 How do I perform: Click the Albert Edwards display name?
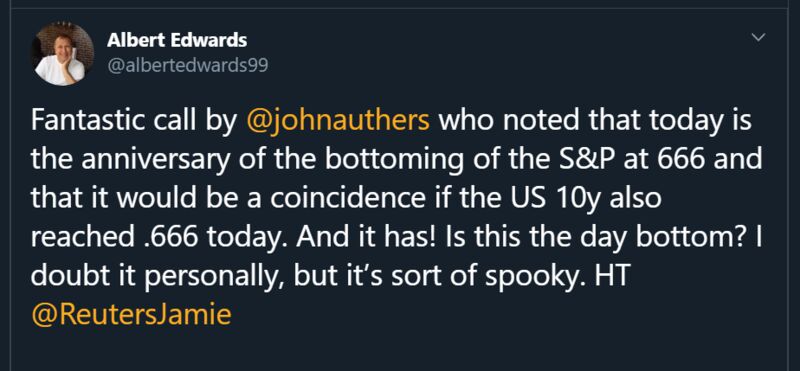click(177, 40)
